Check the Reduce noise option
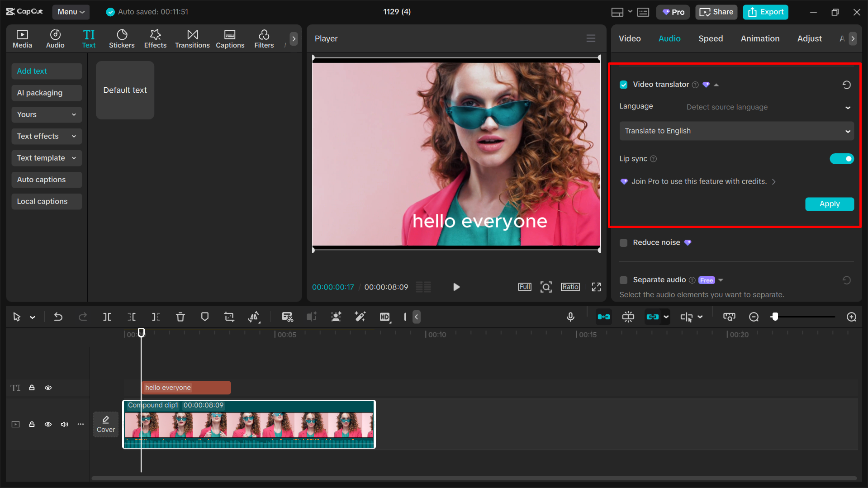The image size is (868, 488). coord(623,242)
